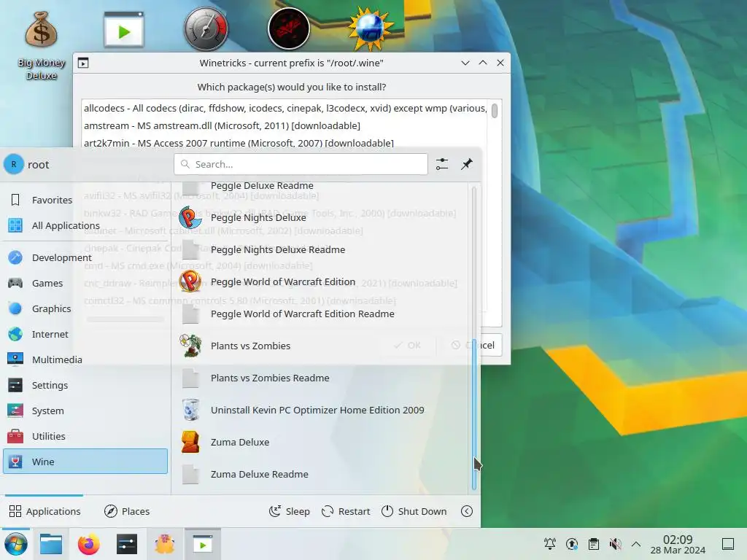Open the Utilities category

pyautogui.click(x=85, y=436)
